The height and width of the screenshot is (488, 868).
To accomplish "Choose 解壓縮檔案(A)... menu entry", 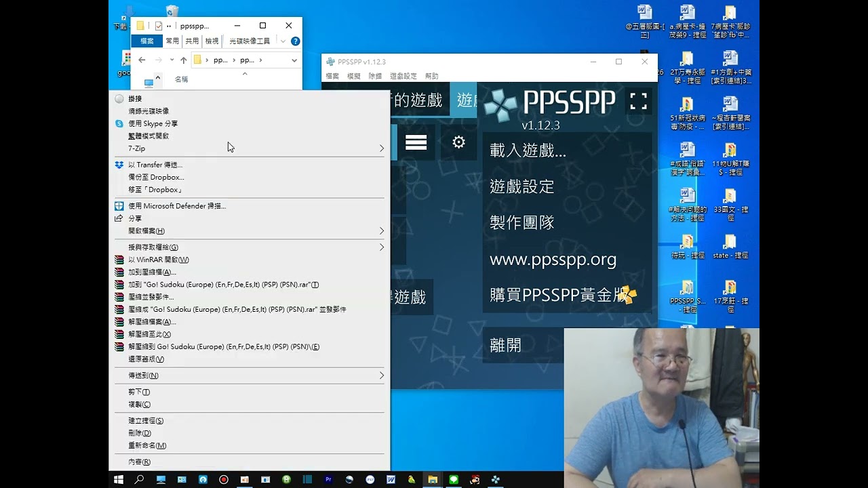I will [249, 322].
